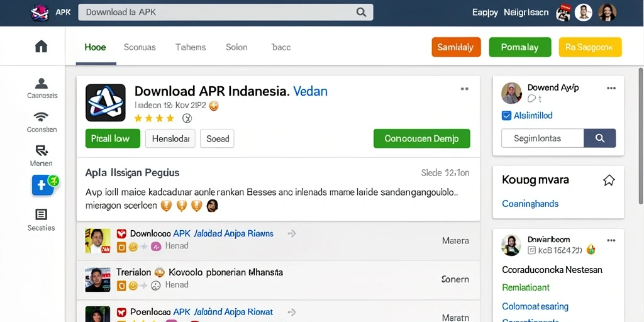Image resolution: width=644 pixels, height=322 pixels.
Task: Open more options on Dowiarlbeom card
Action: 611,240
